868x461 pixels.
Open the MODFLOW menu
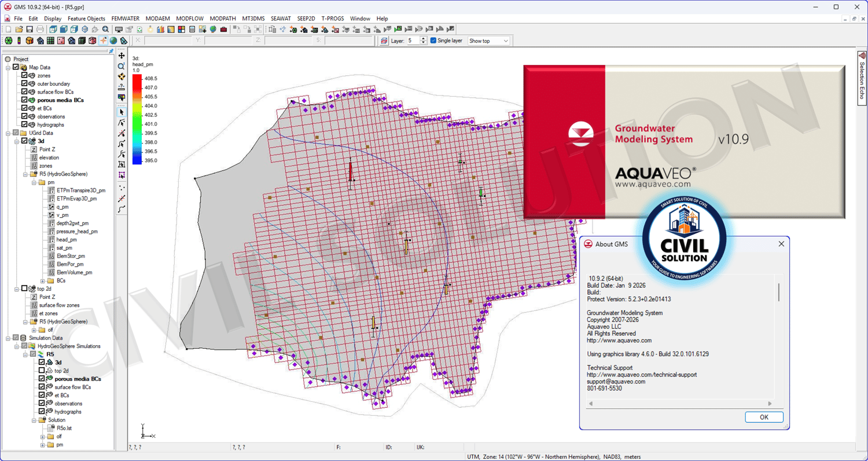coord(189,19)
